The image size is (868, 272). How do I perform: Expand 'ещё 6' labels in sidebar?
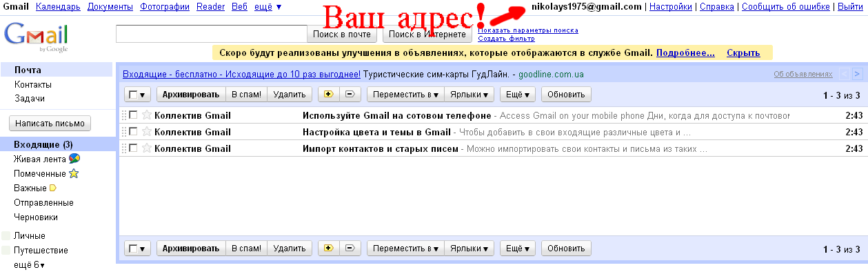pos(29,265)
